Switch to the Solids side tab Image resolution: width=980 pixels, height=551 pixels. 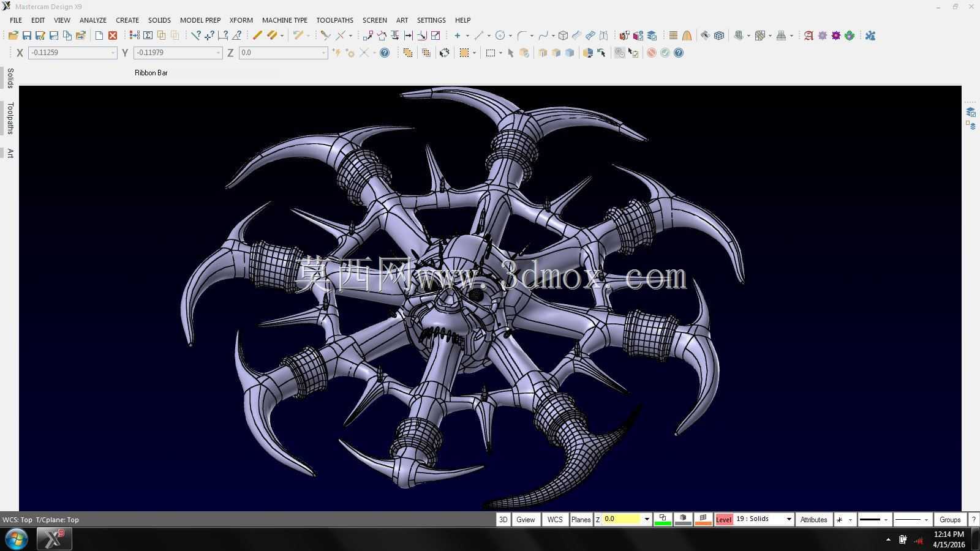[10, 78]
